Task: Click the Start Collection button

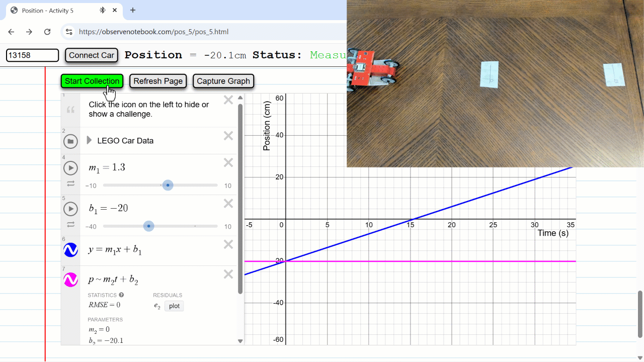Action: click(x=92, y=81)
